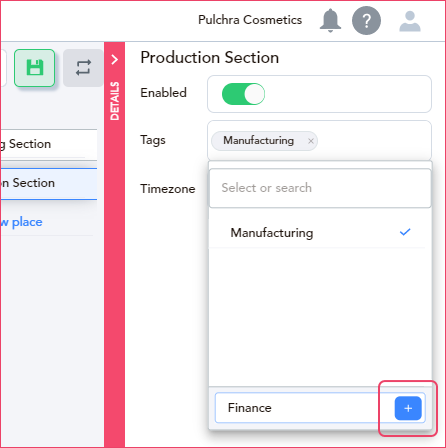446x448 pixels.
Task: Open the help question mark icon
Action: (x=366, y=21)
